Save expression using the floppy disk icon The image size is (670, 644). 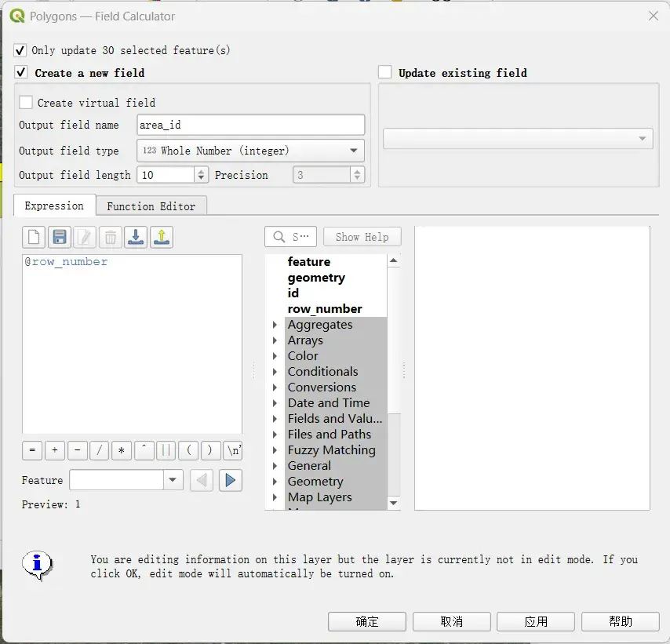(60, 237)
